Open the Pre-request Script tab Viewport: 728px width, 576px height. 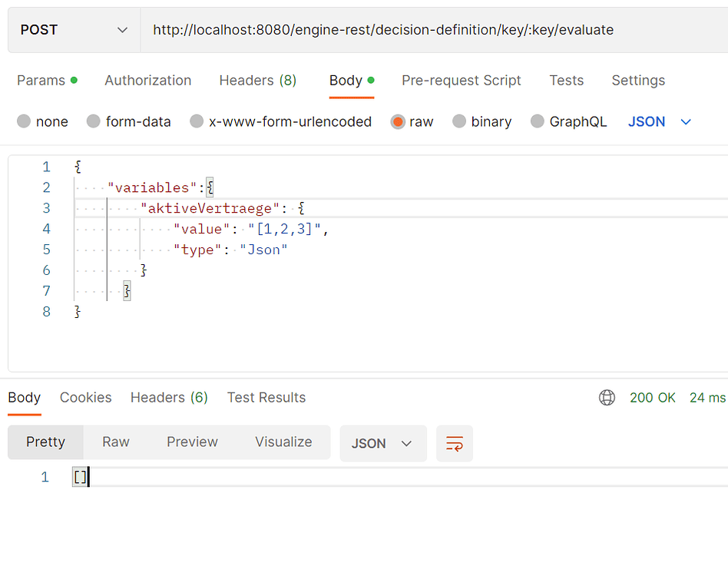pos(461,81)
